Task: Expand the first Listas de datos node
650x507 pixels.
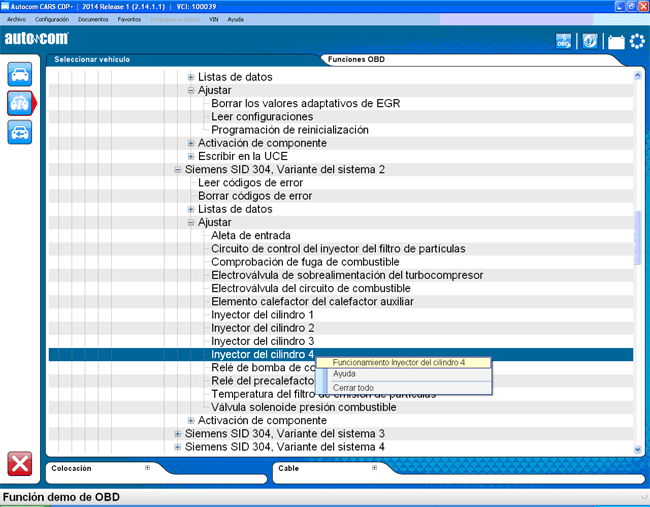Action: coord(191,77)
